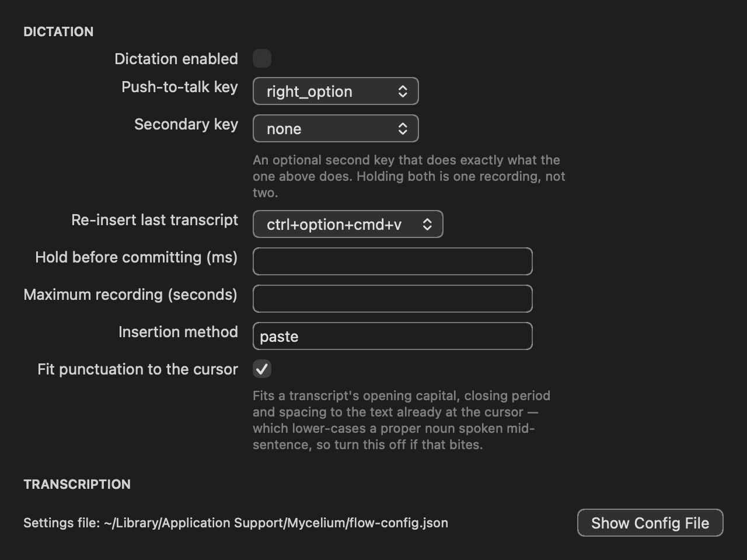Click the Re-insert last transcript label
The width and height of the screenshot is (747, 560).
(x=155, y=220)
